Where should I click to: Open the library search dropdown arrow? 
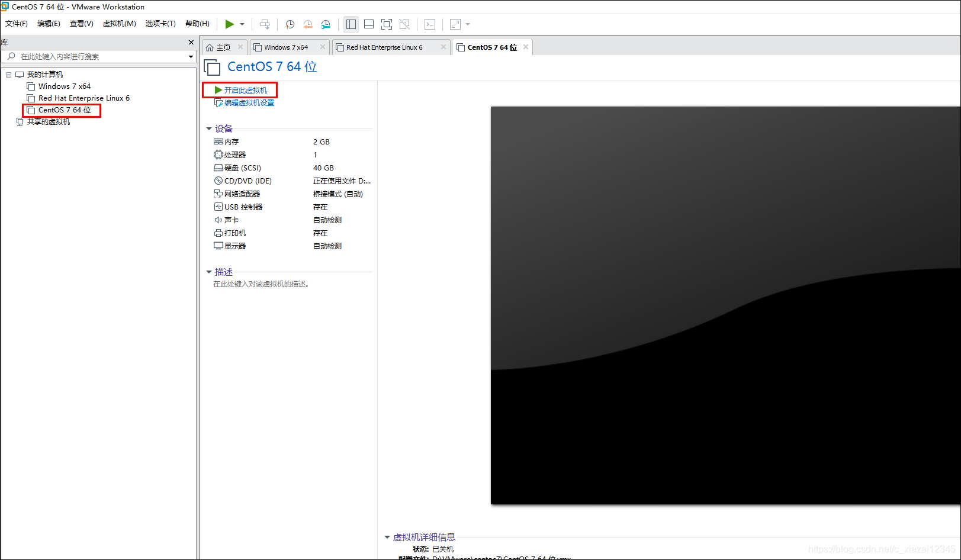(191, 57)
